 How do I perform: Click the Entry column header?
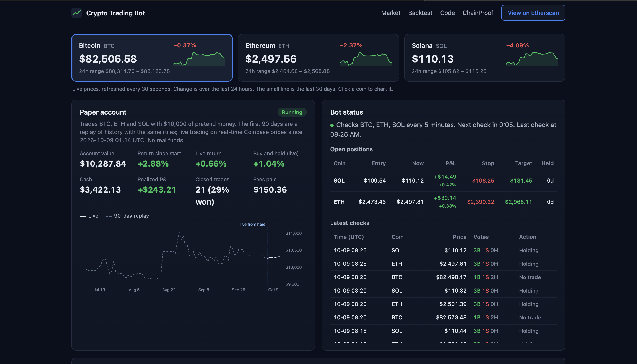click(379, 163)
